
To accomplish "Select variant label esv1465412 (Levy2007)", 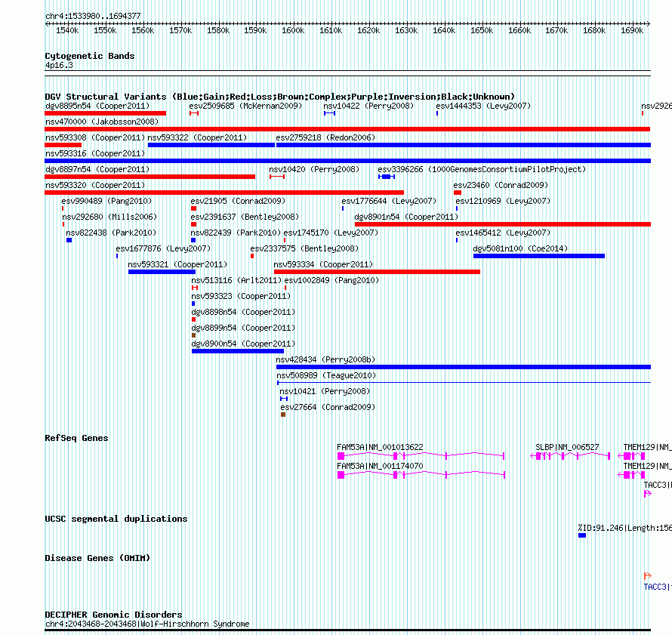I will coord(503,233).
